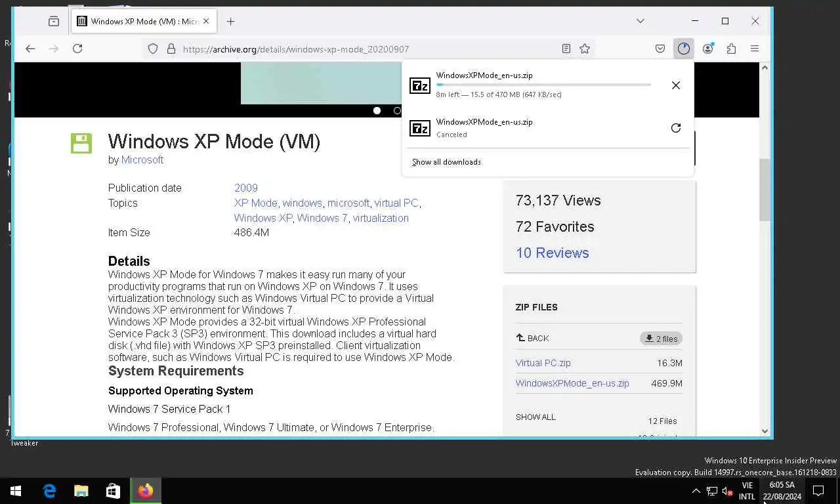The height and width of the screenshot is (504, 840).
Task: Open File Explorer from taskbar
Action: (81, 491)
